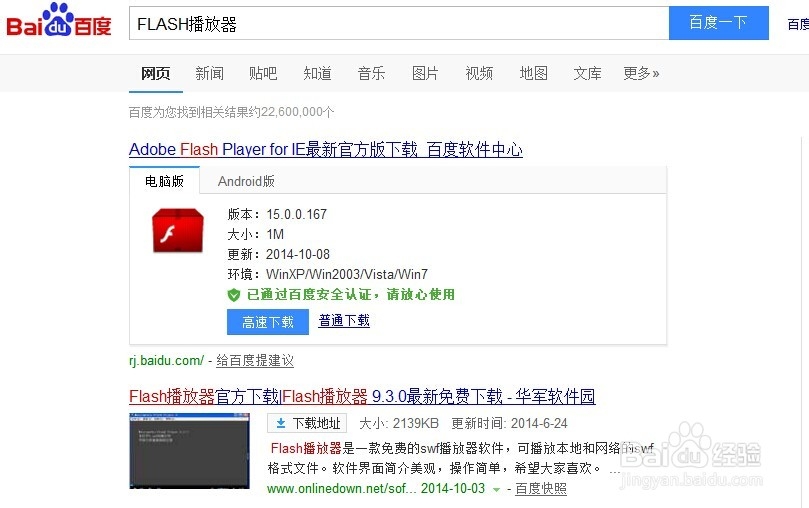Open the 贴吧 tab
Screen dimensions: 809x508
pos(263,73)
